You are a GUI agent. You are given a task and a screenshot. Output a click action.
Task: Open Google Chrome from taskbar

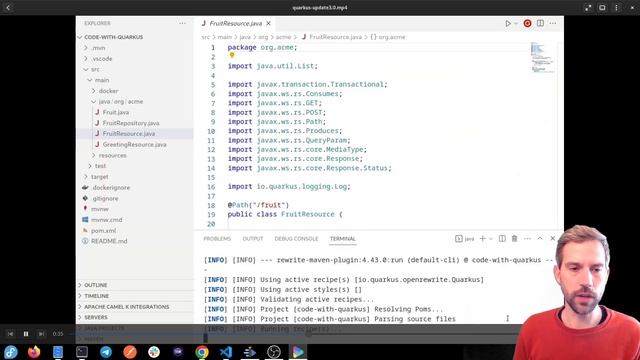coord(202,352)
